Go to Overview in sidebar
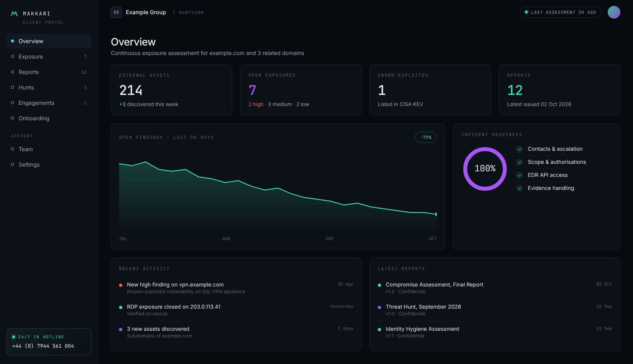Screen dimensions: 633x364 [49, 41]
